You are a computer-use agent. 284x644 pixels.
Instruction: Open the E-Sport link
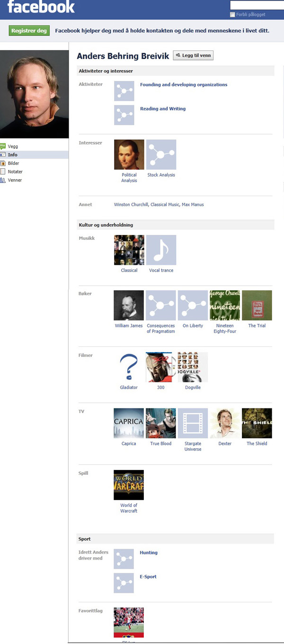(148, 577)
